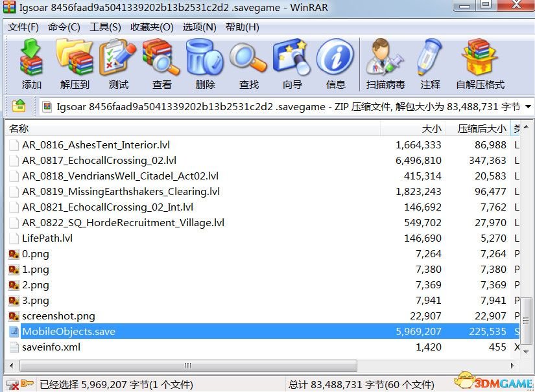The height and width of the screenshot is (392, 535).
Task: Open the 文件(F) menu
Action: point(23,27)
